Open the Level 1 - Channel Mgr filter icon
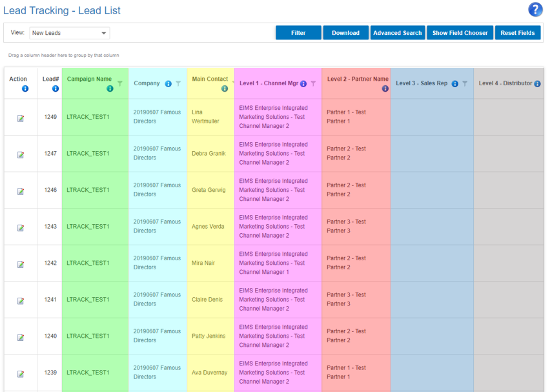The width and height of the screenshot is (550, 392). tap(313, 83)
